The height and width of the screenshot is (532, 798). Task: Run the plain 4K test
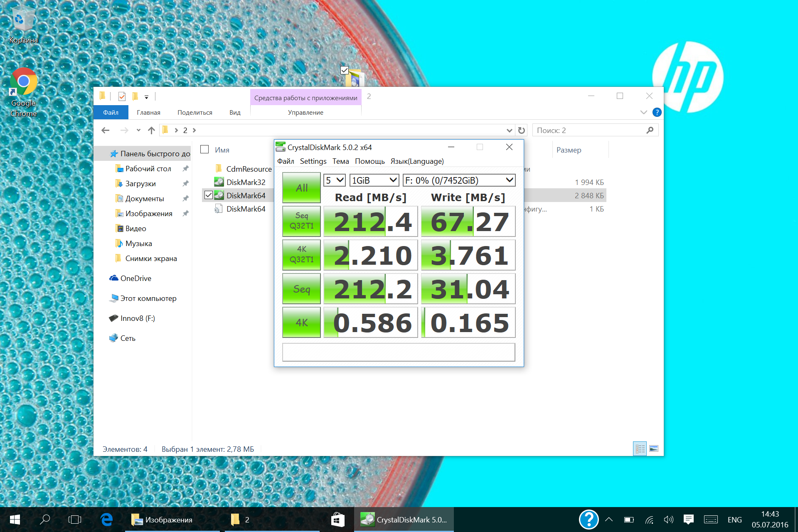(x=301, y=322)
